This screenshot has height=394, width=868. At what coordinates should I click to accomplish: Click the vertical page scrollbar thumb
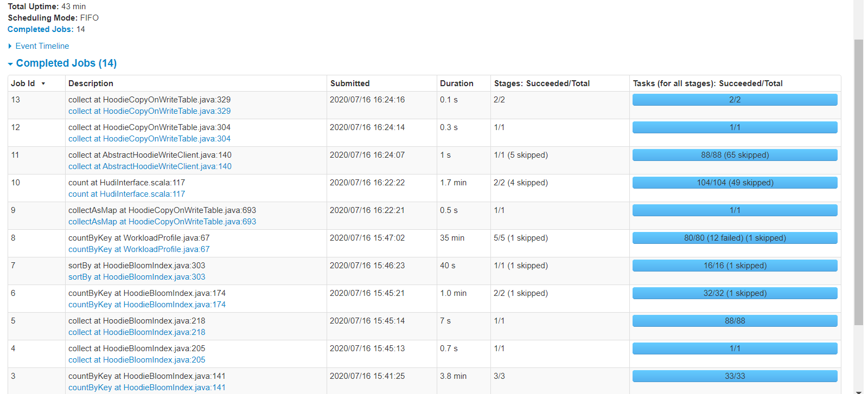858,182
